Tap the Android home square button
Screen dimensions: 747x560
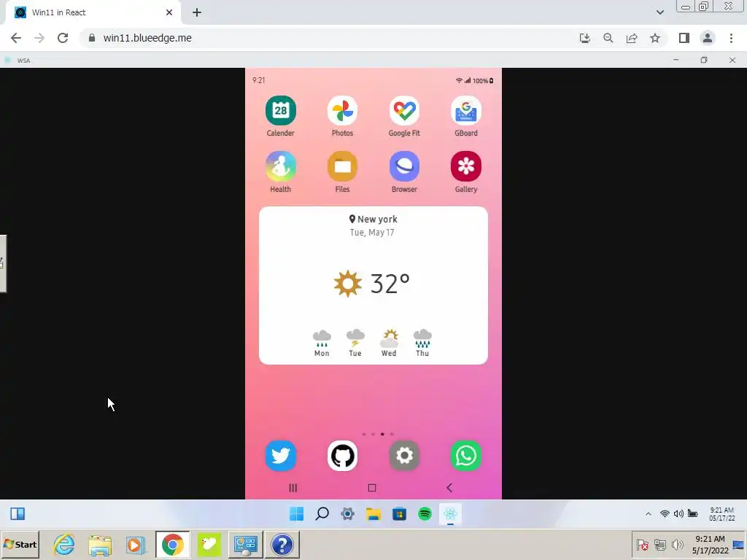(x=372, y=488)
